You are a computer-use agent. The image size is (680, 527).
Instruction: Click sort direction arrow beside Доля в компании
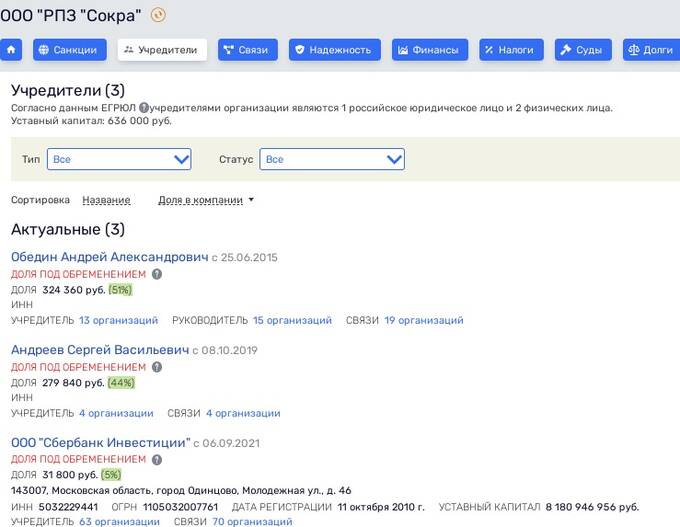click(x=251, y=200)
